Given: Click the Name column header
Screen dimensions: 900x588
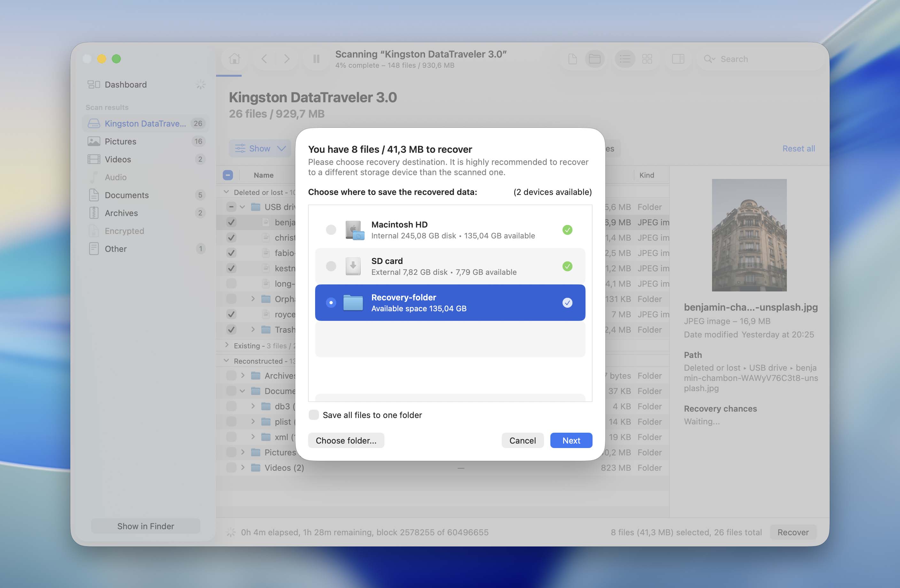Looking at the screenshot, I should point(264,175).
